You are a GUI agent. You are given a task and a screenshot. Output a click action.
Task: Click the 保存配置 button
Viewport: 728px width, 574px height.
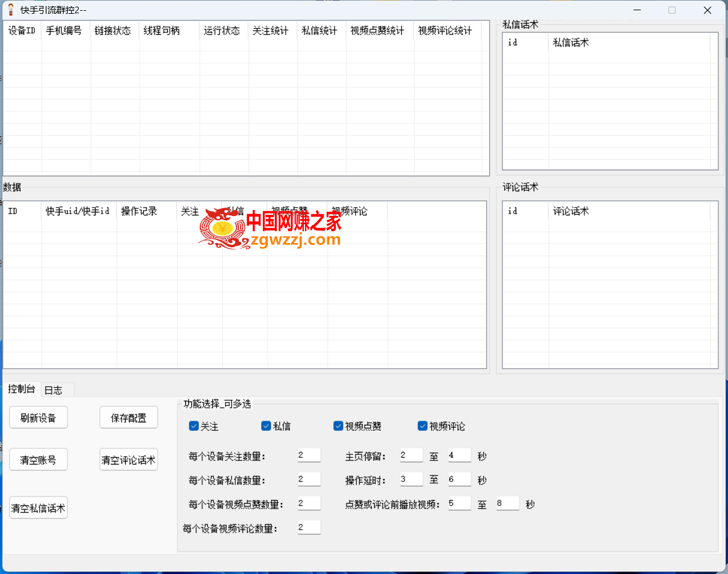[x=129, y=418]
